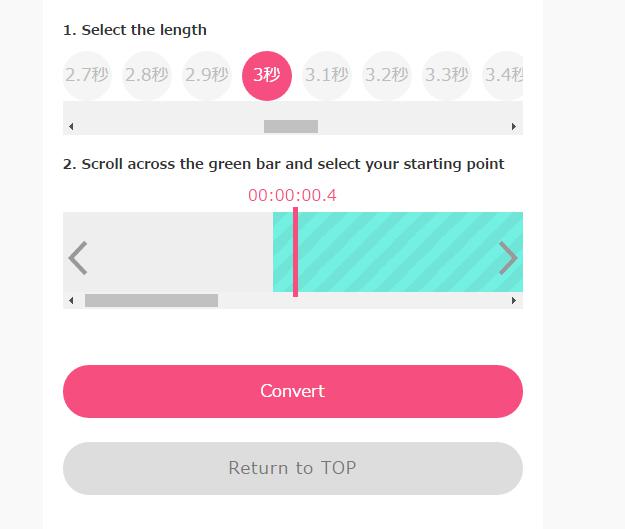Click the pink starting point marker
625x529 pixels.
pyautogui.click(x=295, y=252)
